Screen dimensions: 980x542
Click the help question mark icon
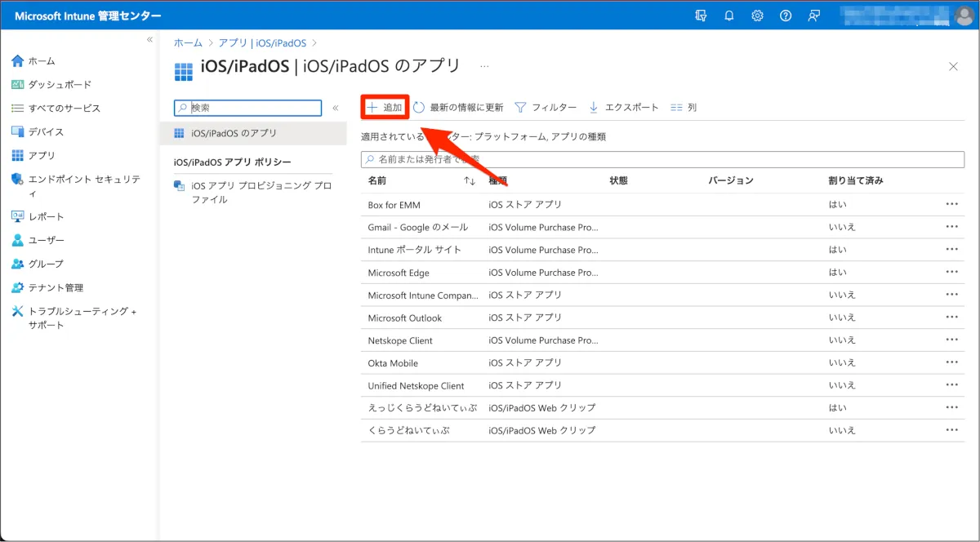(786, 16)
